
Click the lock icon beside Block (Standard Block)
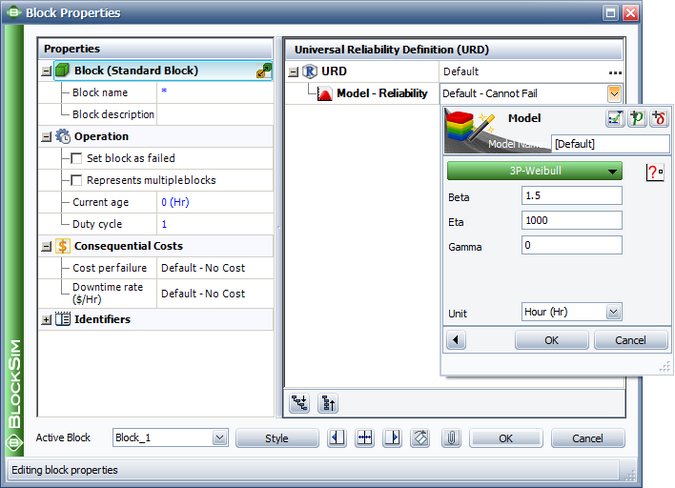(263, 71)
